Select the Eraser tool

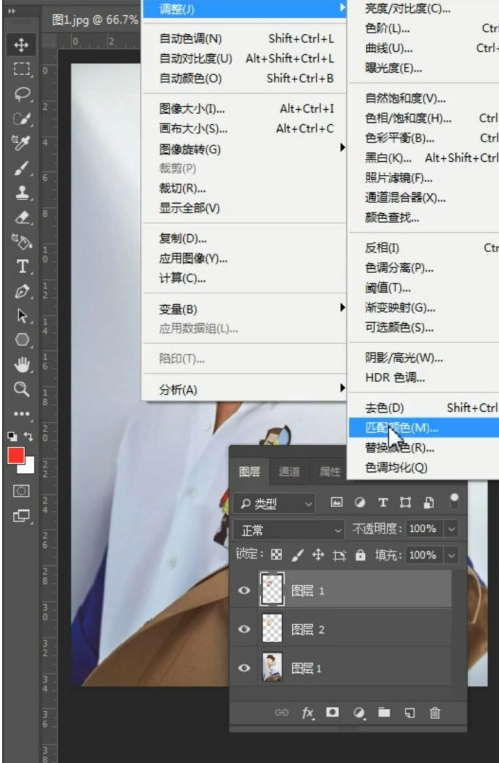21,218
